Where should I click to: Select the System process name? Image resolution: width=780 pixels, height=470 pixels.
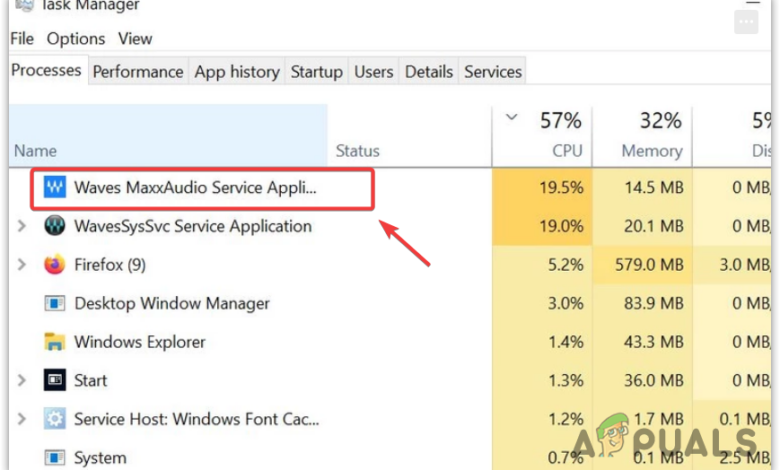click(x=100, y=458)
